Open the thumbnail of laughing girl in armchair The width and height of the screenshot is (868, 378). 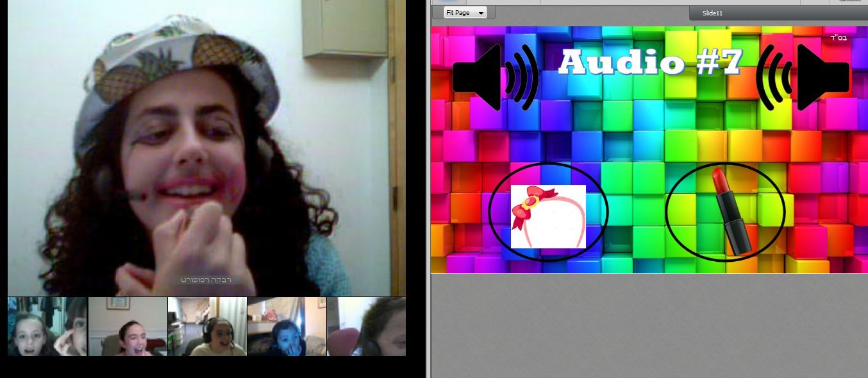coord(127,327)
